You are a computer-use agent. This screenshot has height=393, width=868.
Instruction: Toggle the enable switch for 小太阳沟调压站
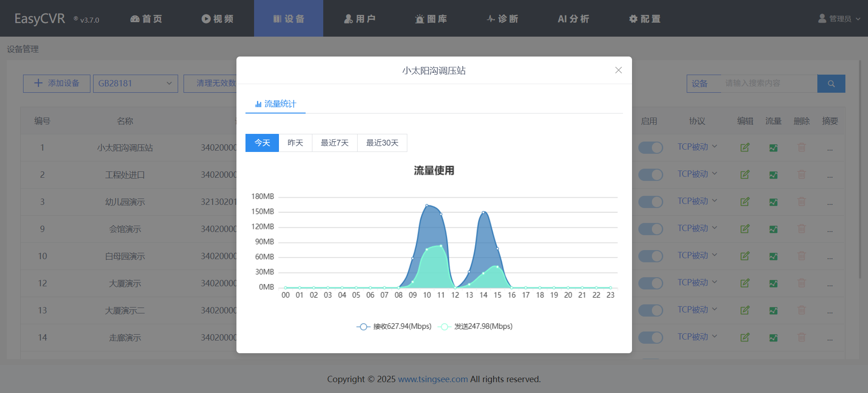point(650,147)
